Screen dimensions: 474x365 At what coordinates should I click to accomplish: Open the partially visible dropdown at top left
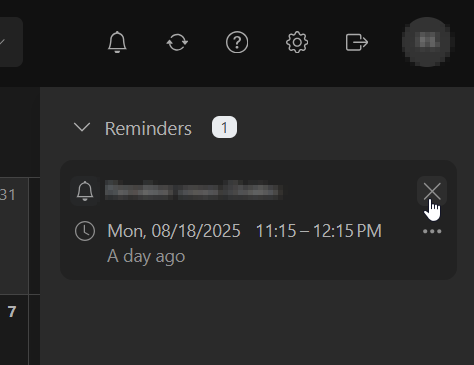[11, 42]
